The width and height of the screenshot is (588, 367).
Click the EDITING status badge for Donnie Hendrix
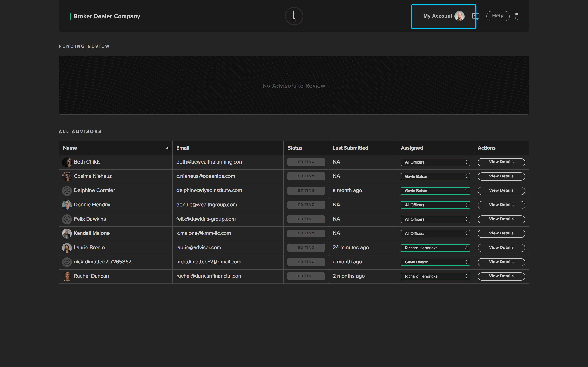(306, 205)
